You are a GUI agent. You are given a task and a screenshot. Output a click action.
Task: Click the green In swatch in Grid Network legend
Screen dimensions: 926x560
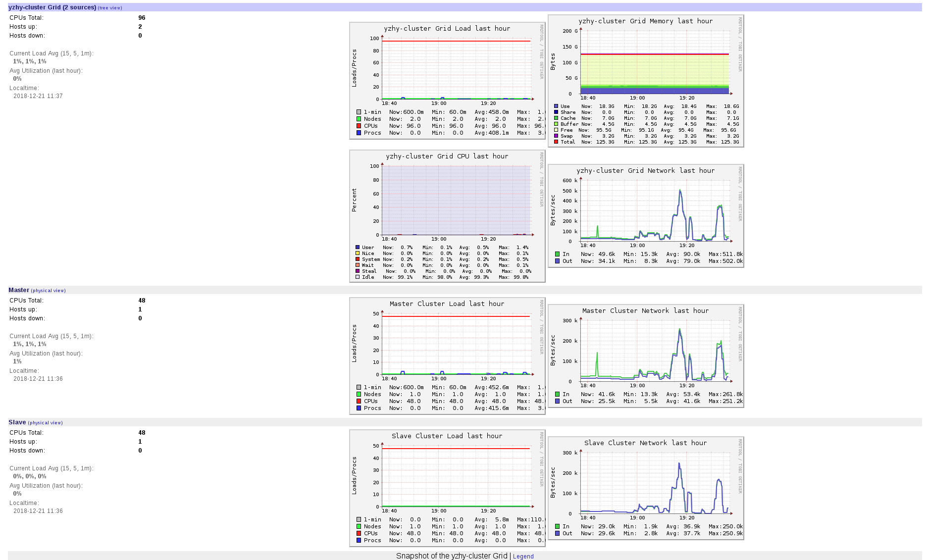coord(557,254)
